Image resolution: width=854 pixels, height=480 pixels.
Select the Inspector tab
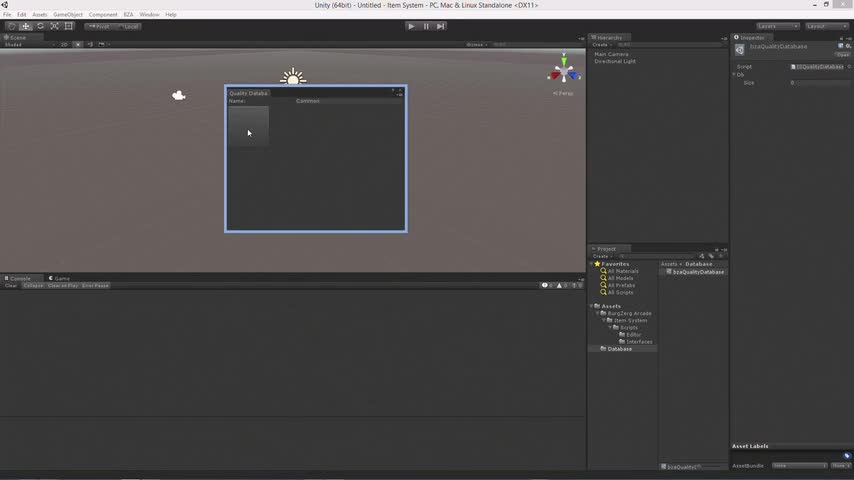coord(750,38)
